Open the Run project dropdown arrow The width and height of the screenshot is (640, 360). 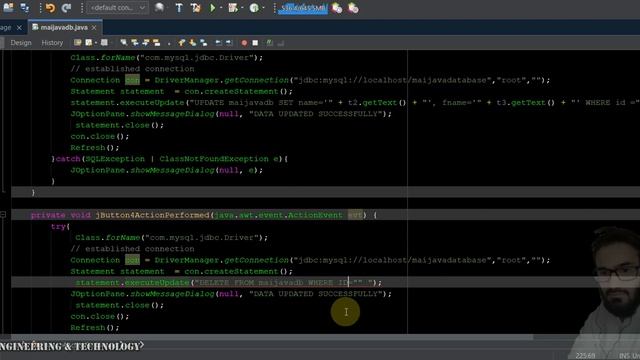[221, 8]
